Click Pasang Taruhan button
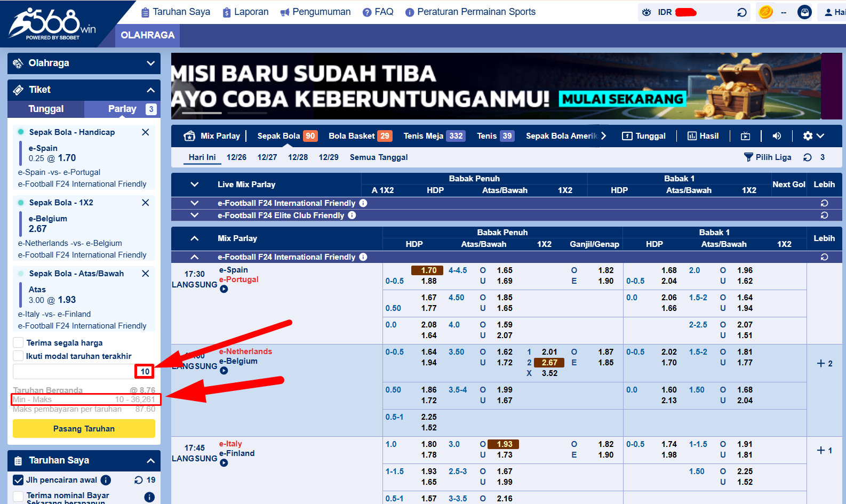 pyautogui.click(x=84, y=429)
